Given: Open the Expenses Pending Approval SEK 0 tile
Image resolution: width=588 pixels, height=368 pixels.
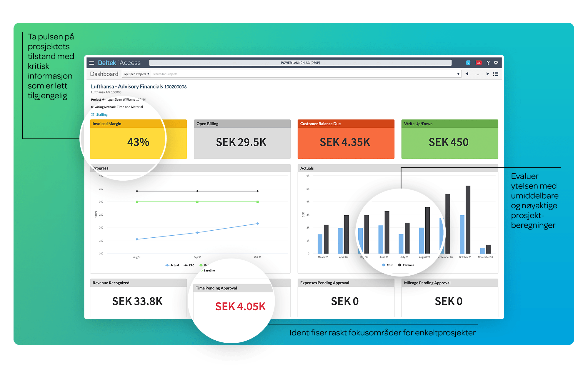Looking at the screenshot, I should point(346,298).
